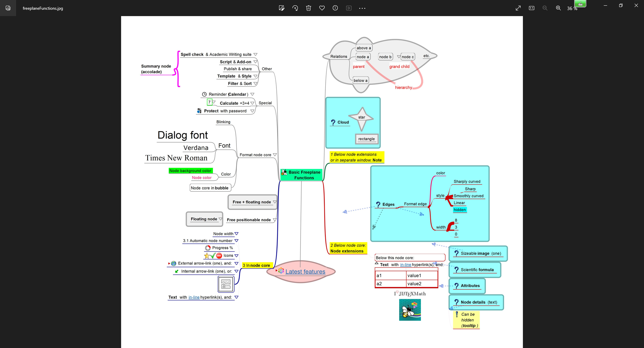Zoom out with the magnifier minus icon

click(x=545, y=8)
